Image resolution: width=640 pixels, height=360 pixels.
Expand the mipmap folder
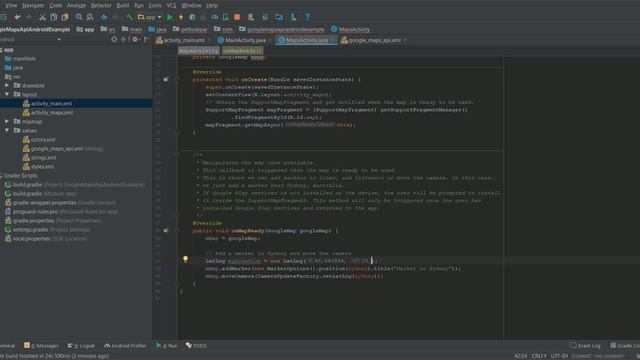point(7,121)
